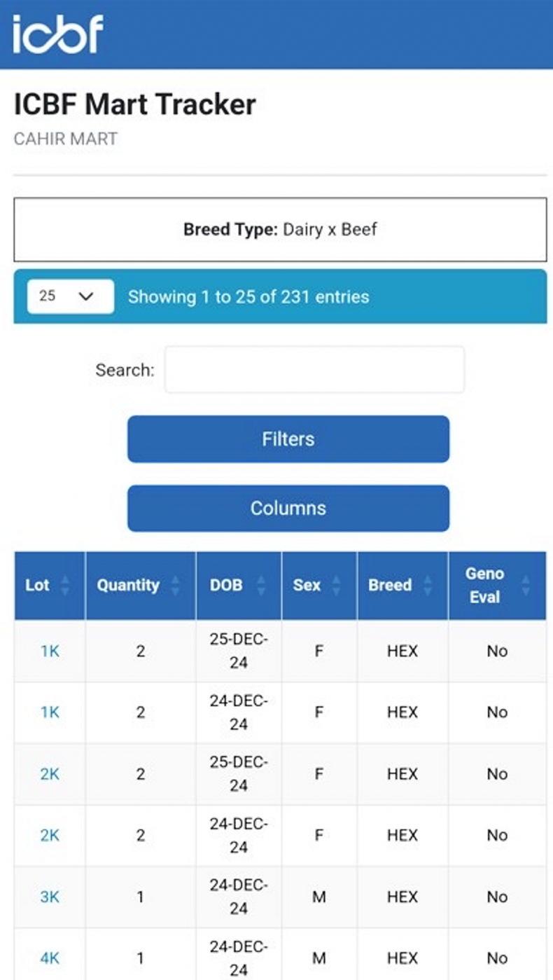The image size is (553, 980).
Task: Open lot 4K link
Action: [x=50, y=958]
